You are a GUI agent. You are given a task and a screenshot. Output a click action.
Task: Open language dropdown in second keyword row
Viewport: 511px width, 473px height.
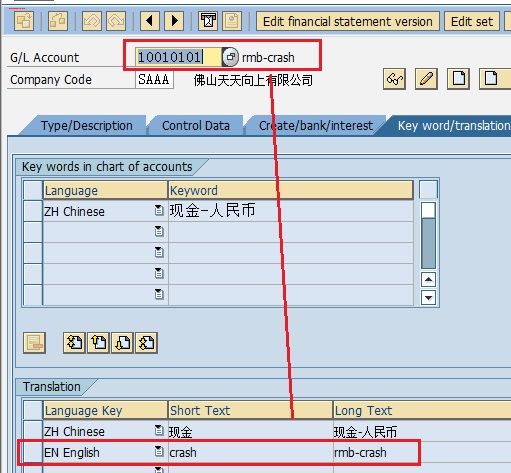point(159,231)
